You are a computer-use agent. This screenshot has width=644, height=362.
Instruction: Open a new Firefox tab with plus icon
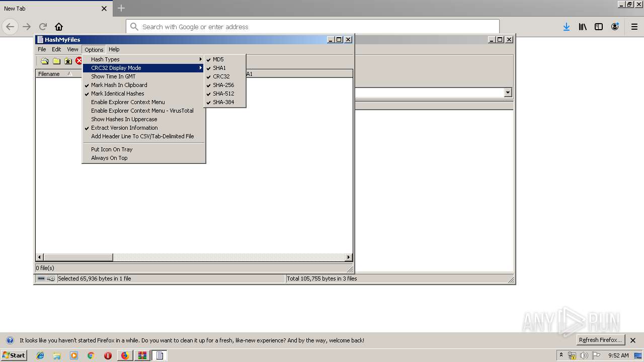pos(121,8)
